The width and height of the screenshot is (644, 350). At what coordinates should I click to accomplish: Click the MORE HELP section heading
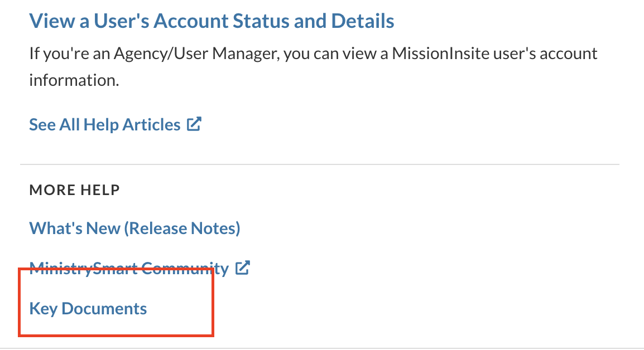74,190
